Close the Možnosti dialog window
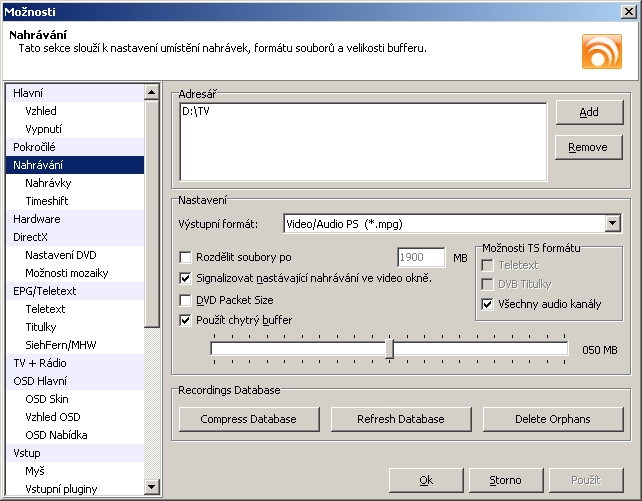The height and width of the screenshot is (501, 642). click(628, 12)
